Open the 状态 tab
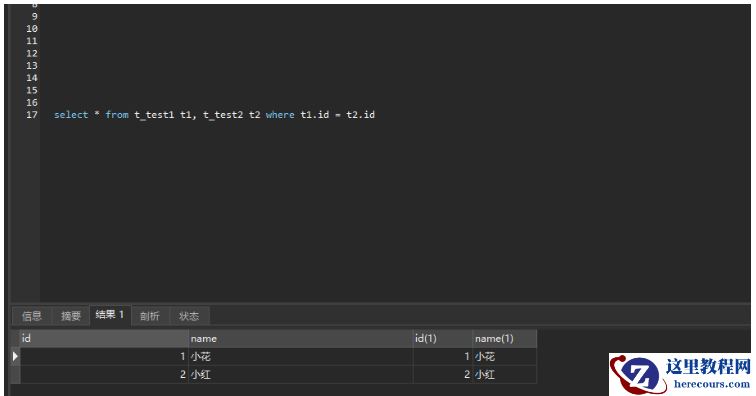 189,316
